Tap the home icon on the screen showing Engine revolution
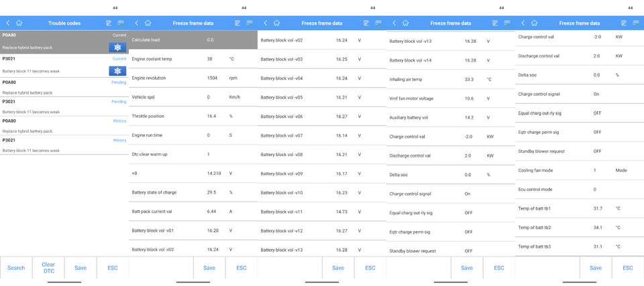 (x=148, y=23)
